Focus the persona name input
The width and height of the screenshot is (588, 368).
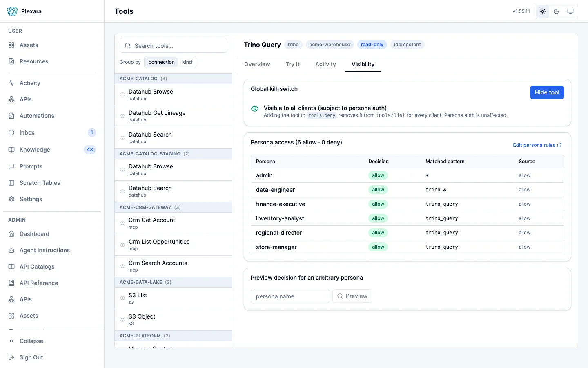coord(290,296)
